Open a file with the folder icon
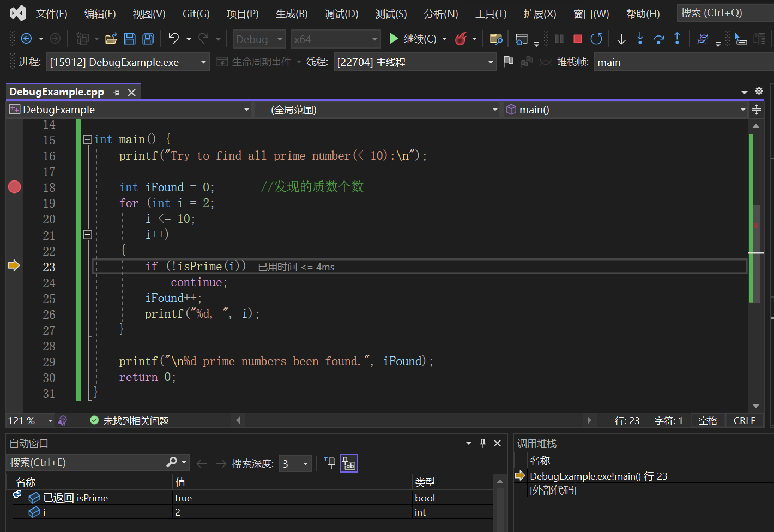The height and width of the screenshot is (532, 774). (x=111, y=39)
